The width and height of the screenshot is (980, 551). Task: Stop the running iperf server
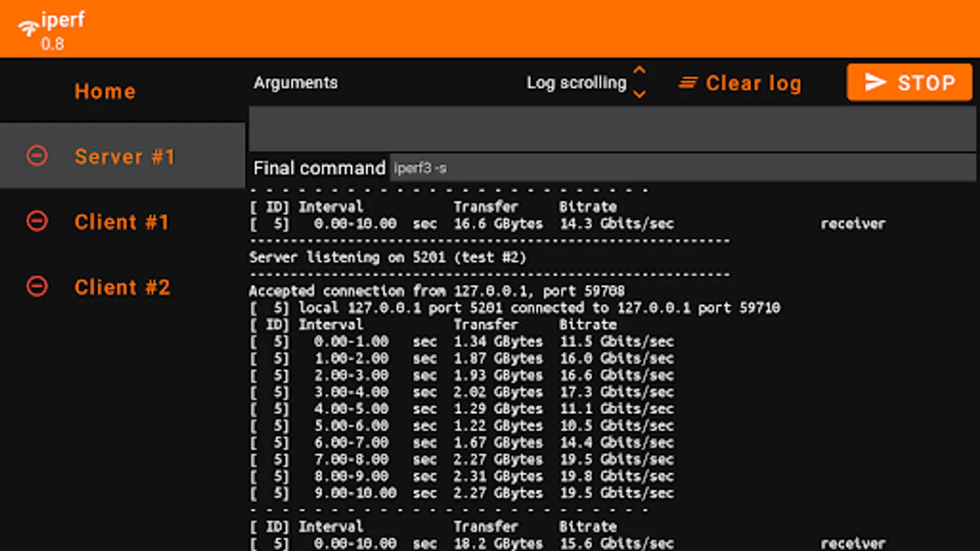910,82
